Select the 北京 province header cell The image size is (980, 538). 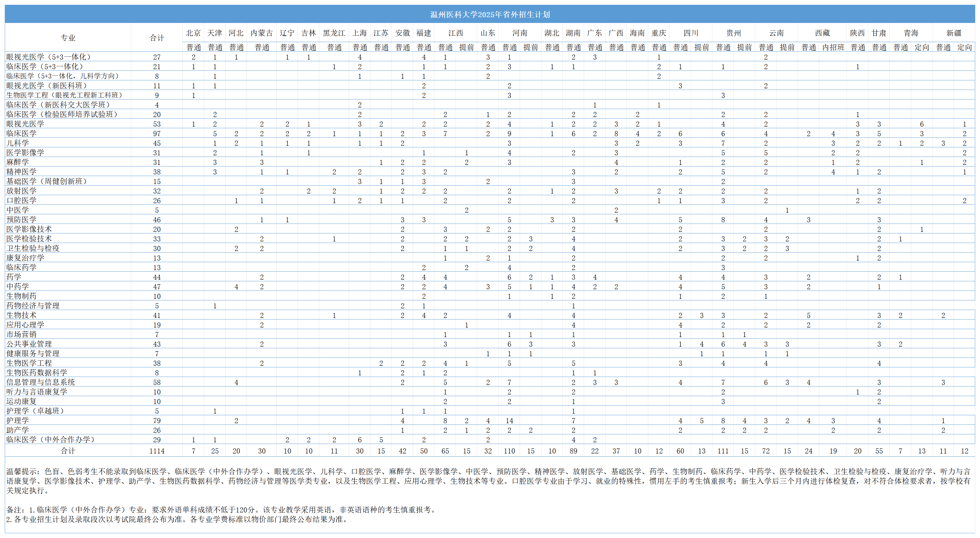[193, 33]
